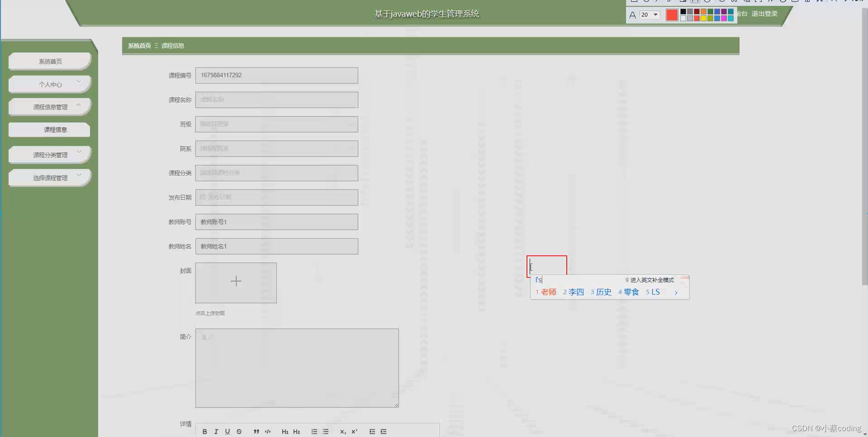Apply H2 heading format
The width and height of the screenshot is (868, 437).
296,432
